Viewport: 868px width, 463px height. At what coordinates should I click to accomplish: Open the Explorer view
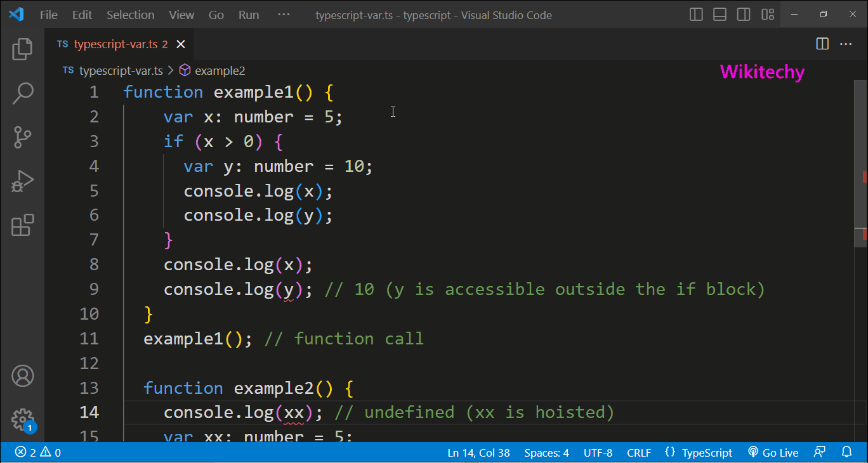point(23,49)
